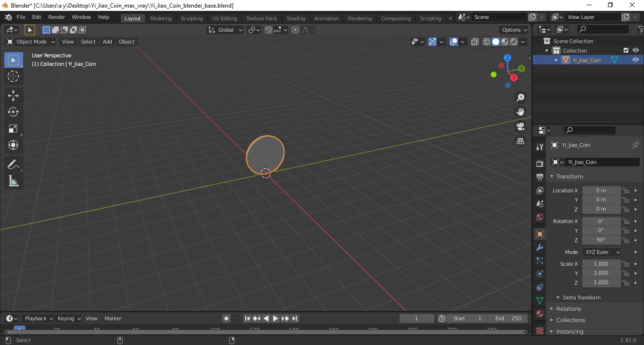The image size is (644, 345).
Task: Hide Collection with eye icon in outliner
Action: coord(635,50)
